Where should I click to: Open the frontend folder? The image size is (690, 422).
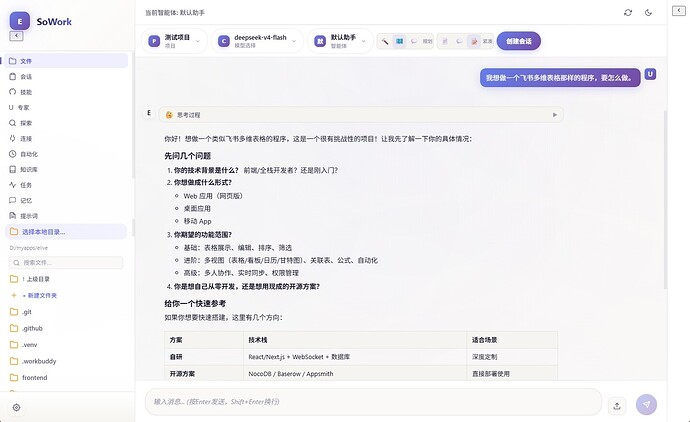(66, 378)
